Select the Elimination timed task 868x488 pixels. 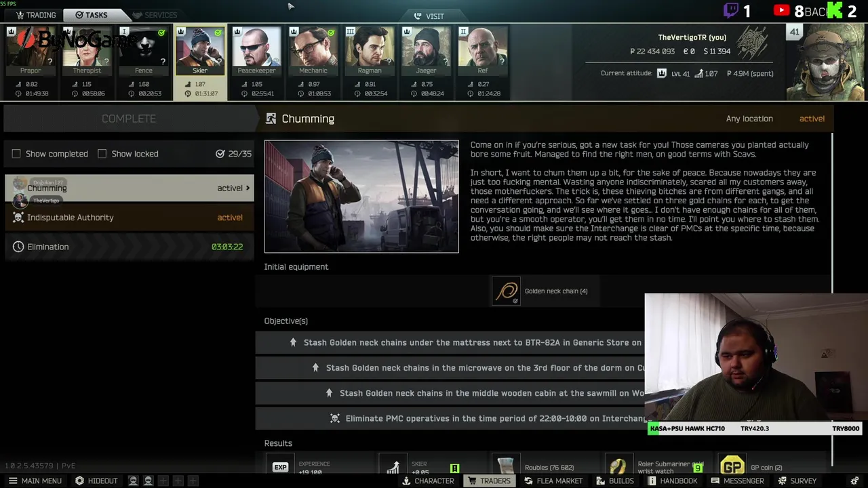(129, 247)
